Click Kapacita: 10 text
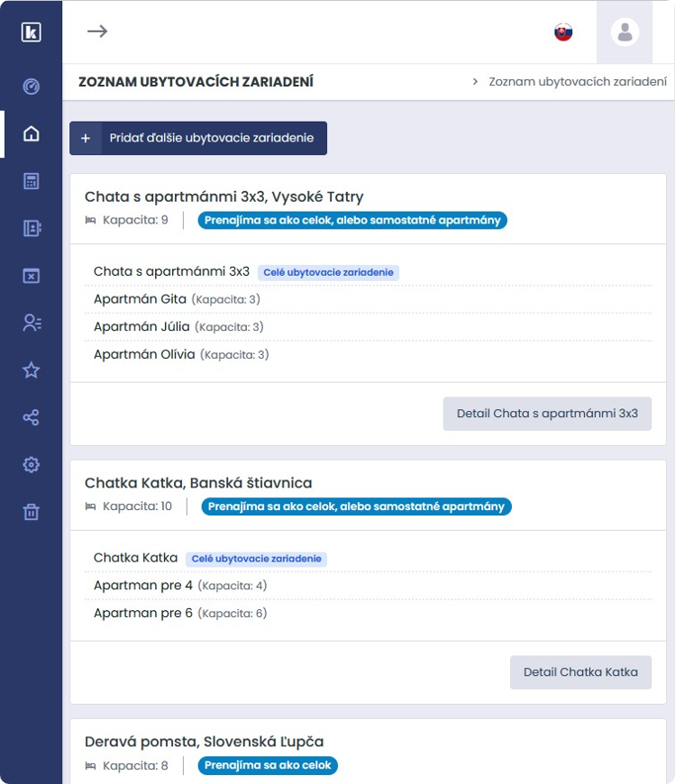675x784 pixels. (138, 506)
